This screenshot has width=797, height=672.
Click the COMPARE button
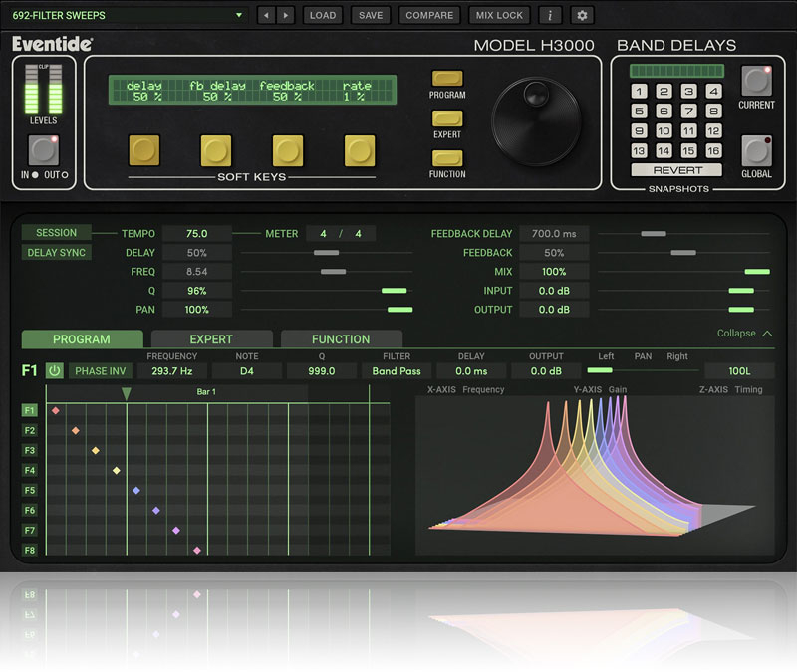point(429,15)
